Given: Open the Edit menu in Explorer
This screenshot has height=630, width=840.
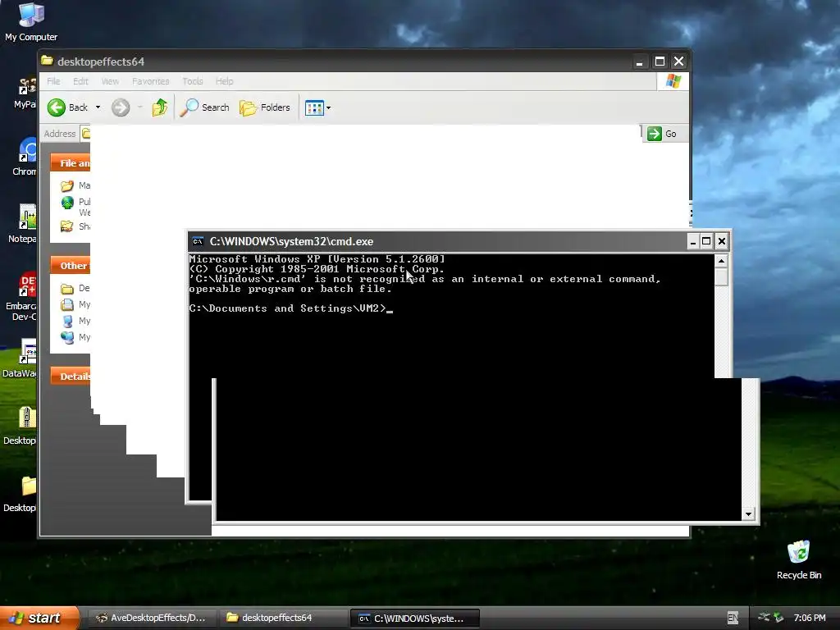Looking at the screenshot, I should pos(81,81).
